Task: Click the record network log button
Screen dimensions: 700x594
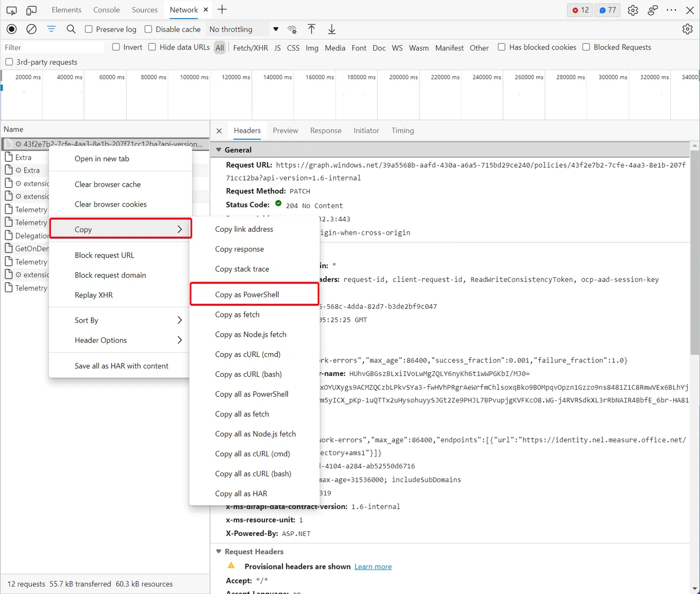Action: (x=11, y=29)
